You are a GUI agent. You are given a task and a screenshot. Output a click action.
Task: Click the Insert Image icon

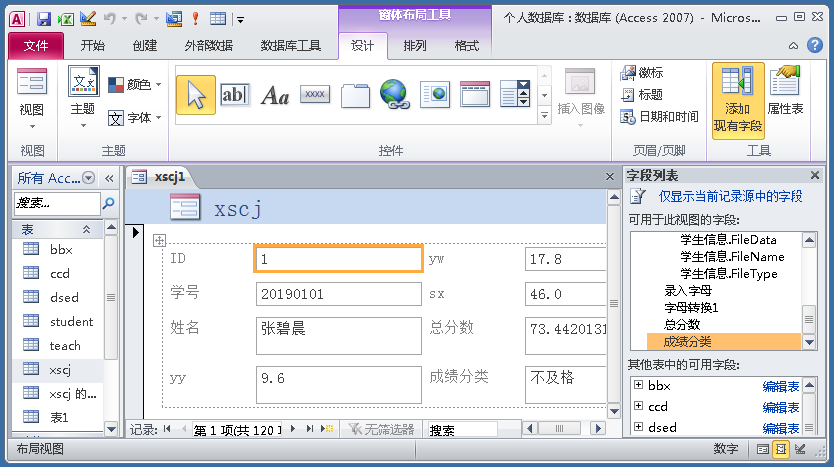(x=580, y=82)
